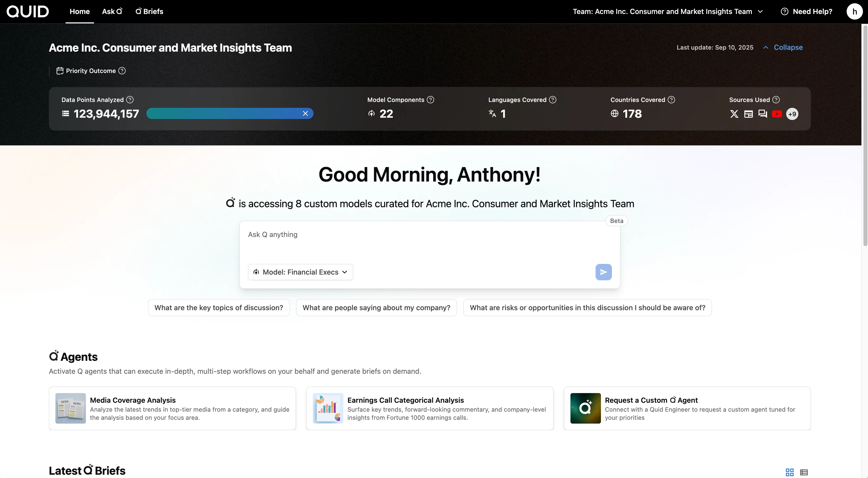Click the YouTube source icon
Image resolution: width=868 pixels, height=478 pixels.
777,114
